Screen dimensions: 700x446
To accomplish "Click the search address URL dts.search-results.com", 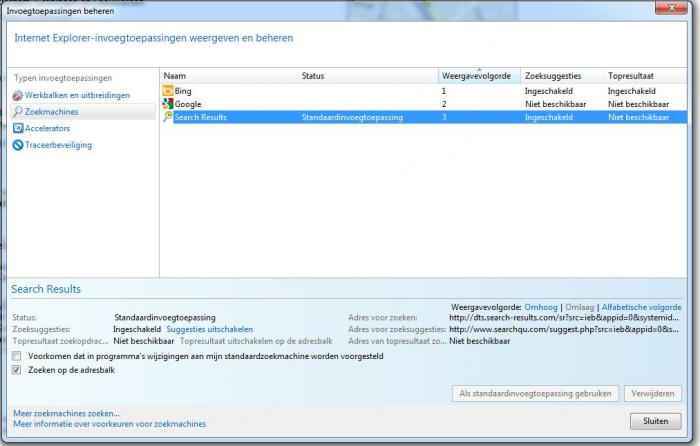I will 564,317.
